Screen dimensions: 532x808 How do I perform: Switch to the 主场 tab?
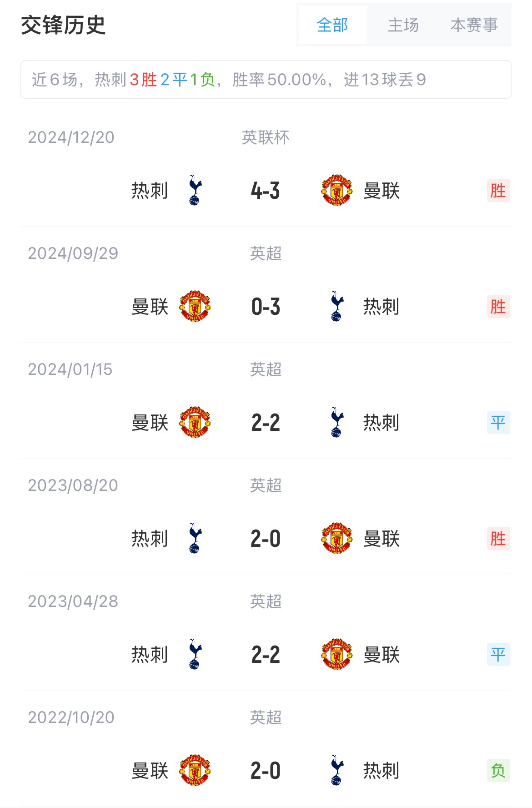[403, 25]
